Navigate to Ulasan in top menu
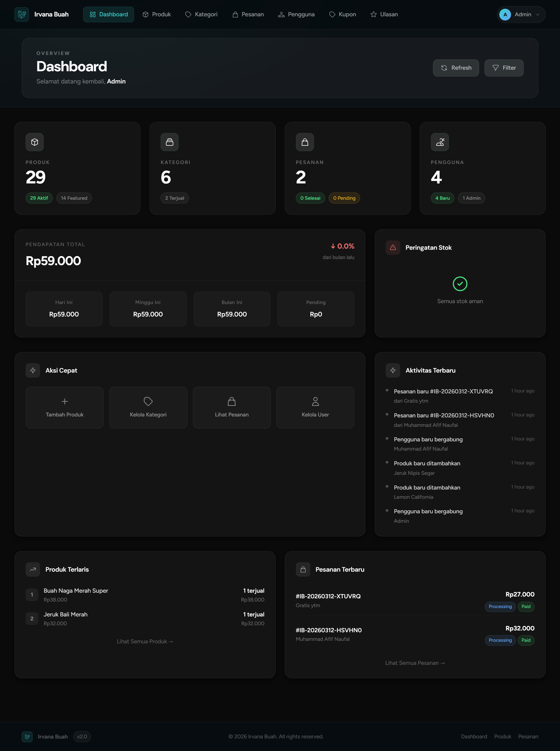The image size is (560, 751). click(384, 14)
